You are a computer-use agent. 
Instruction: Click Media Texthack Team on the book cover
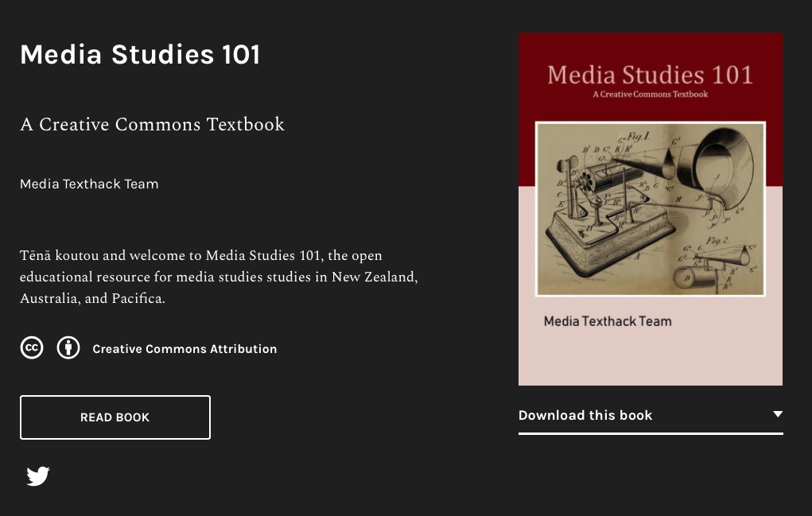coord(608,321)
